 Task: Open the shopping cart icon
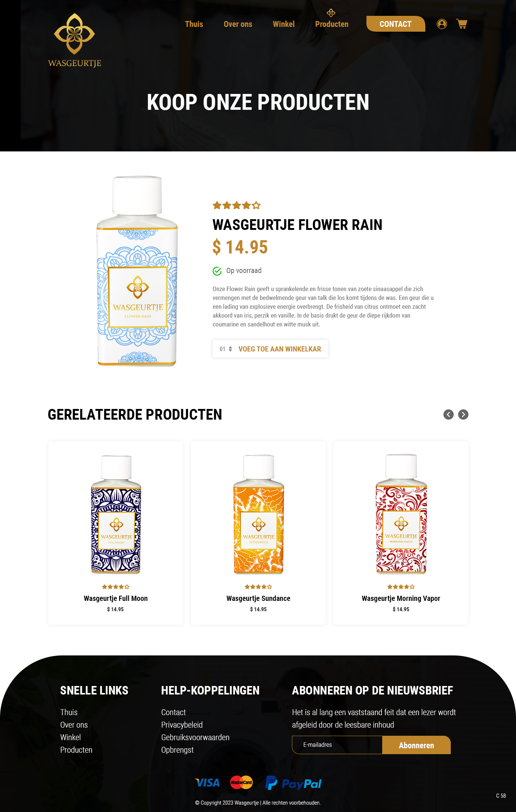pyautogui.click(x=462, y=24)
